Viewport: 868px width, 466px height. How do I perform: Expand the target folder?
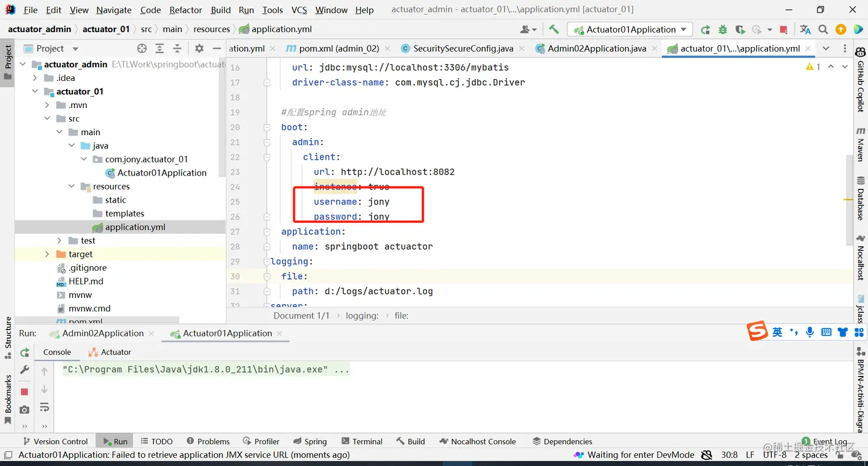[x=47, y=254]
